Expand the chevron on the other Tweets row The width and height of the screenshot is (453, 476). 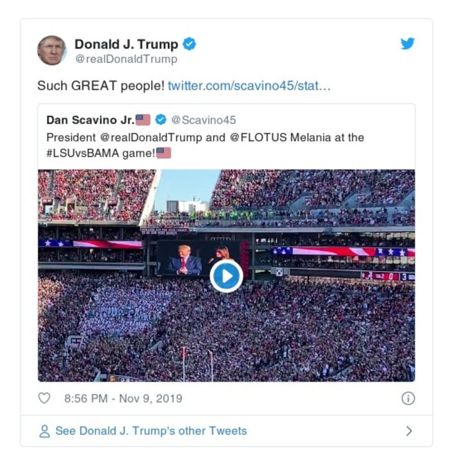(x=409, y=431)
